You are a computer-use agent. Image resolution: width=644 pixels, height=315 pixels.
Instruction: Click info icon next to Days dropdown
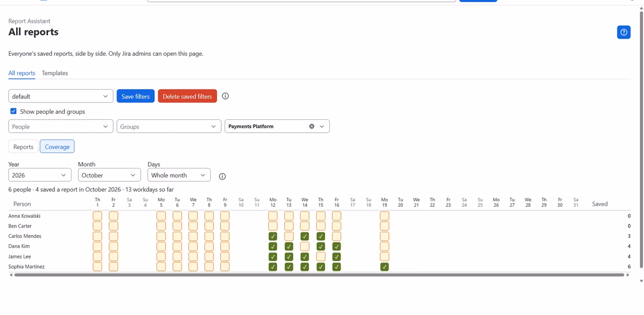(222, 176)
